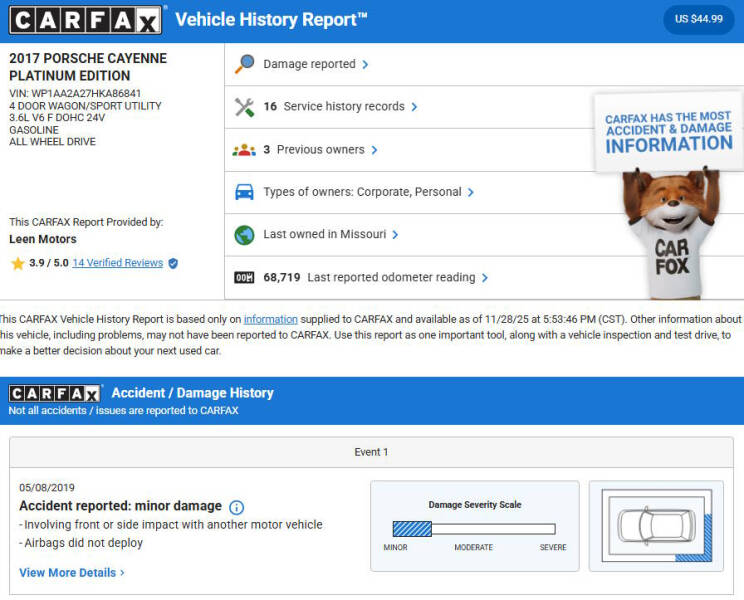Open 14 Verified Reviews link

(117, 263)
